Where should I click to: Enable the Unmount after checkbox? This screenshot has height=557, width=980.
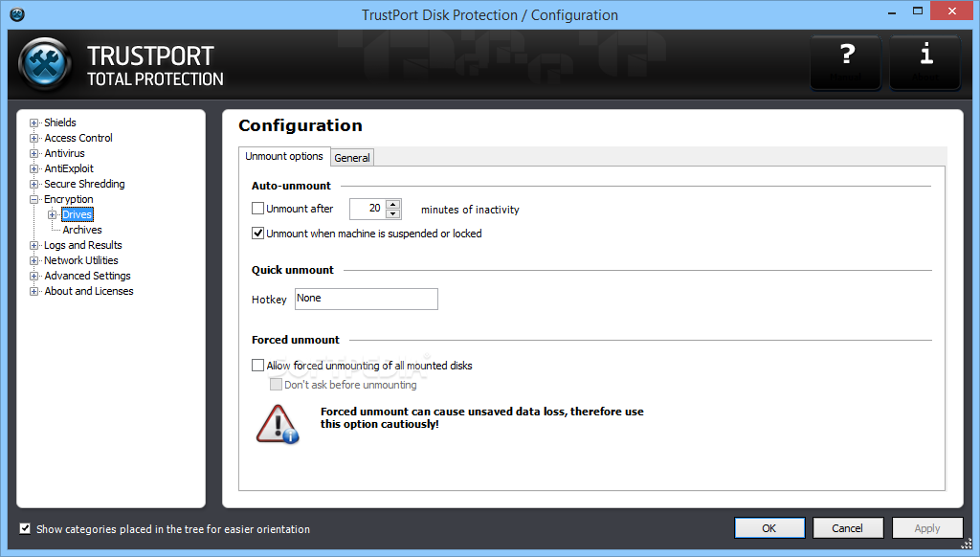257,209
